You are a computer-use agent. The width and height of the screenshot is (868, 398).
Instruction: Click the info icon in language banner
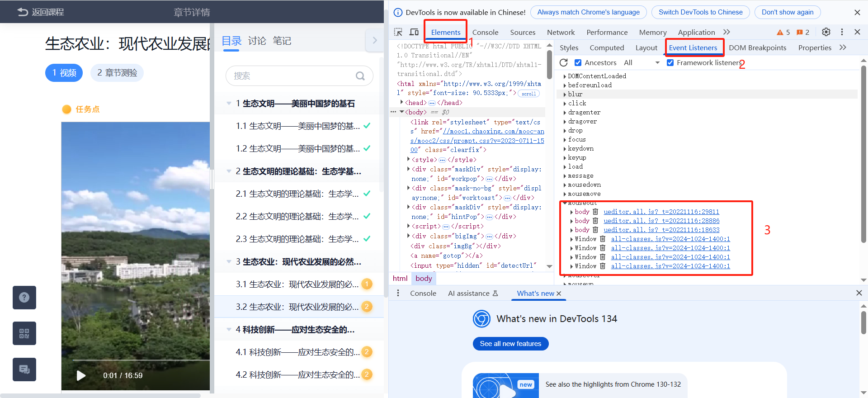[x=398, y=12]
